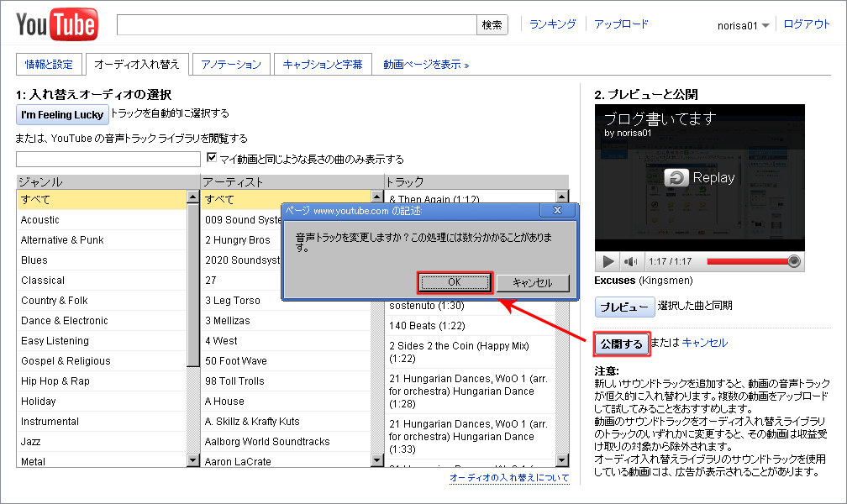Select the artist A. Skillz & Krafty Kuts
This screenshot has height=504, width=847.
[287, 422]
